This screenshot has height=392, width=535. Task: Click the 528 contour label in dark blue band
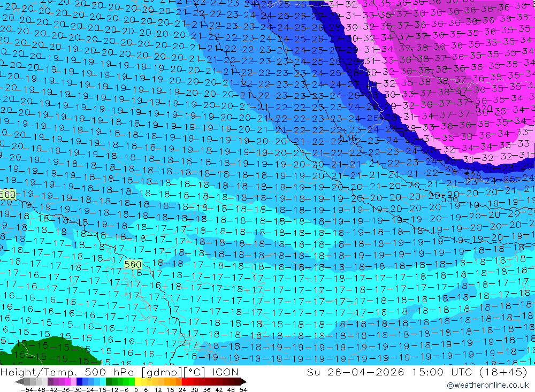[473, 176]
